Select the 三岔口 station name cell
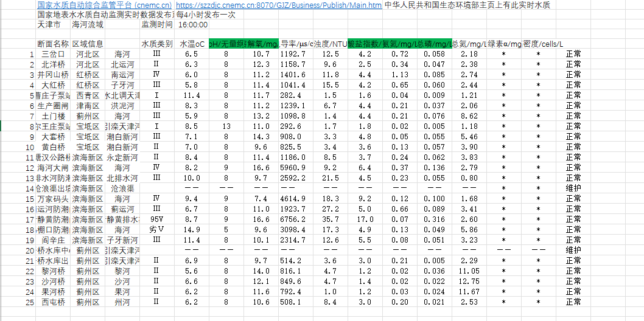This screenshot has height=321, width=644. 53,54
